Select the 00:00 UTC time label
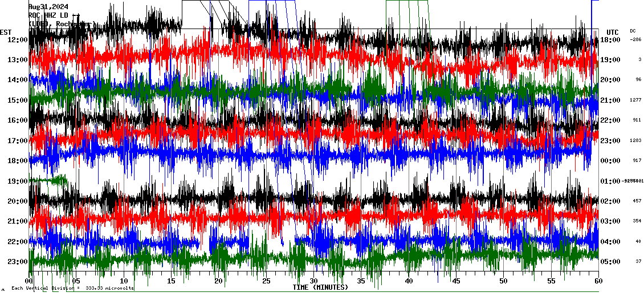644x296 pixels. click(x=610, y=161)
